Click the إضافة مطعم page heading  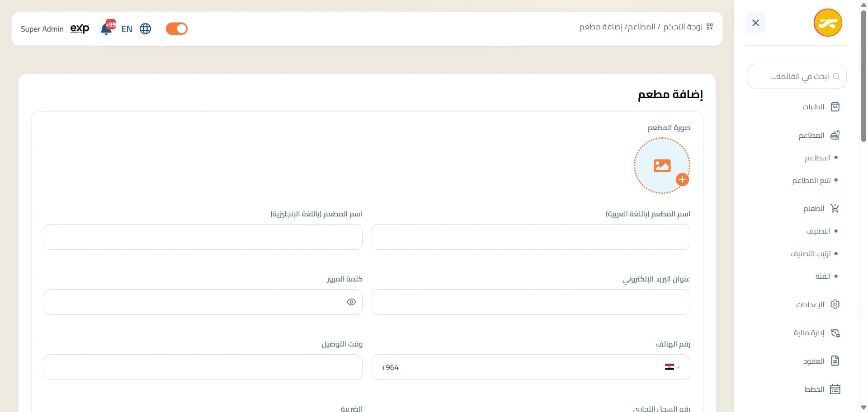[670, 94]
